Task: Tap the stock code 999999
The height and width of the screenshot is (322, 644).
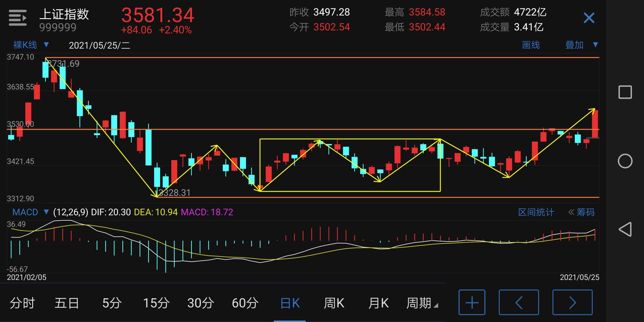Action: pos(58,27)
